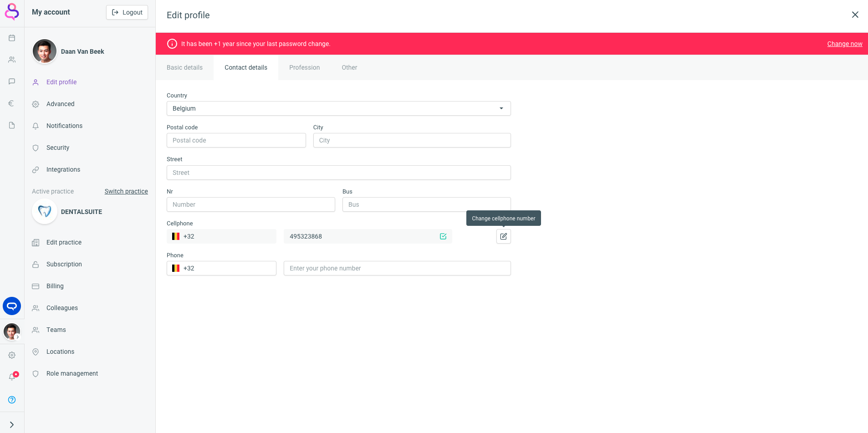Click the Logout button
Viewport: 868px width, 433px height.
coord(127,12)
